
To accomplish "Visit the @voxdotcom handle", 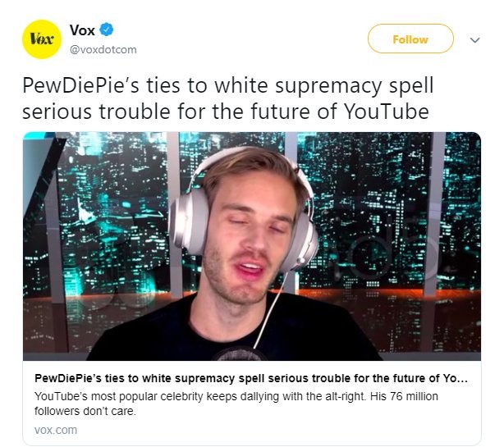I will pyautogui.click(x=103, y=50).
